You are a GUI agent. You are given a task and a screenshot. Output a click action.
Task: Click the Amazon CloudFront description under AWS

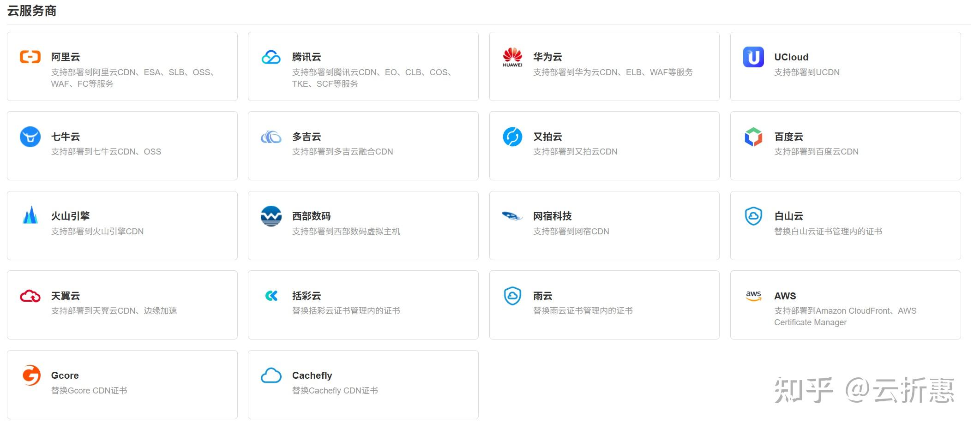click(x=845, y=316)
